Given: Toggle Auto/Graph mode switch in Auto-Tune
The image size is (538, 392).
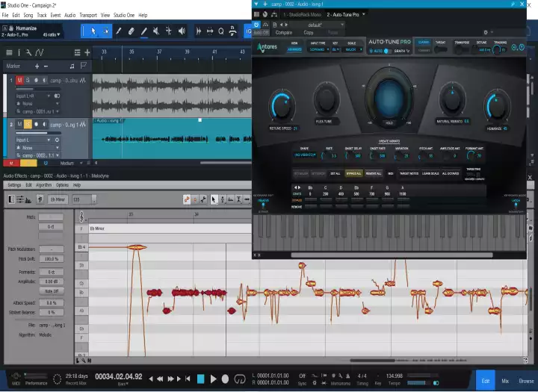Looking at the screenshot, I should [x=386, y=51].
